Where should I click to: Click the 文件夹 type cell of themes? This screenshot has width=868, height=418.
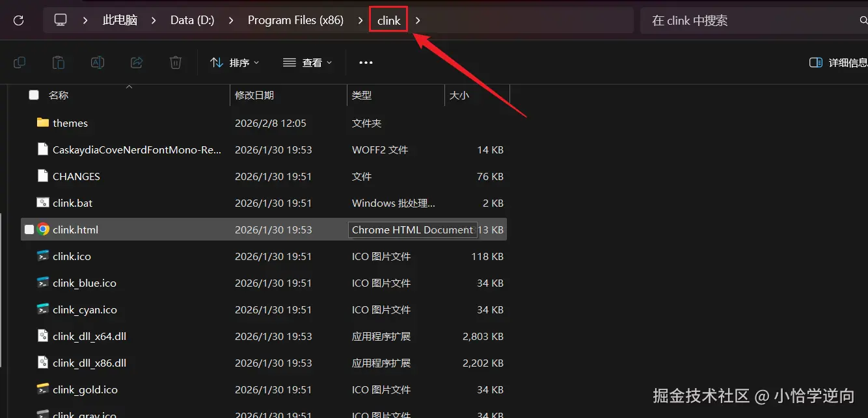tap(366, 123)
